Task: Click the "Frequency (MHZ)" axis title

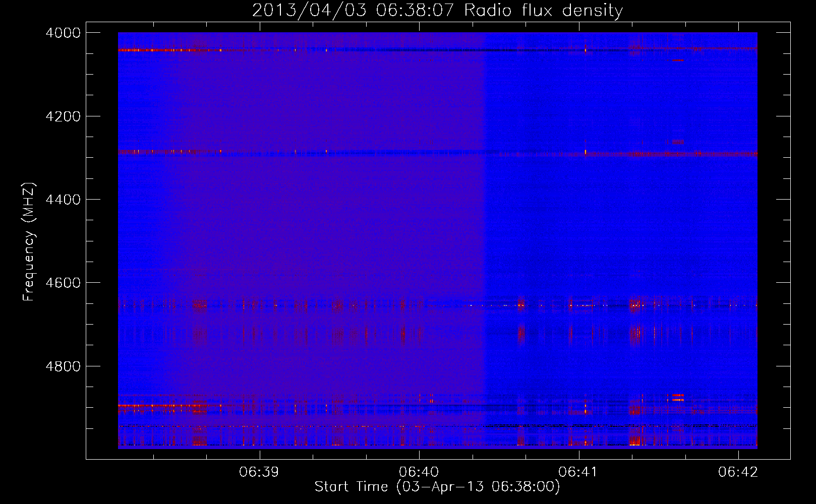Action: [29, 242]
